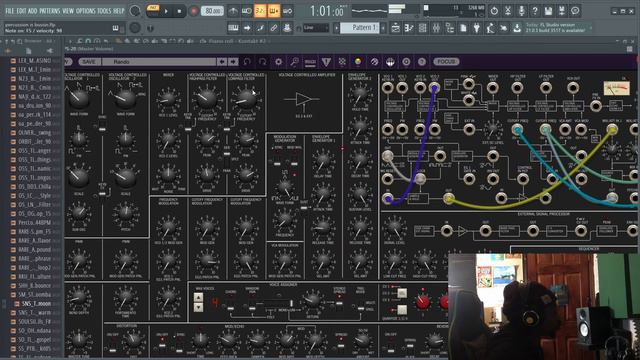
Task: Click the arrow icon beside typing keyboard
Action: click(247, 28)
